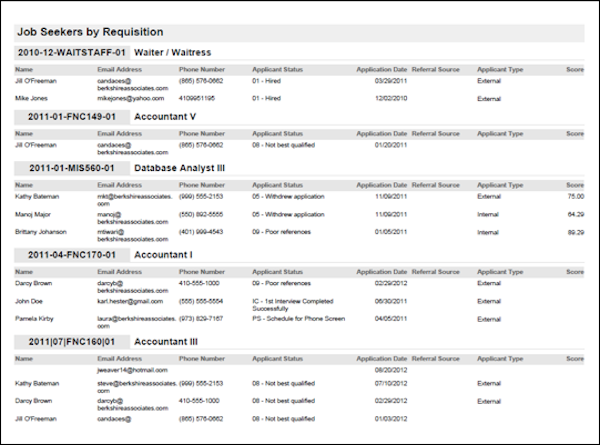Click 'Phone Number' header under Accountant V

coord(202,134)
